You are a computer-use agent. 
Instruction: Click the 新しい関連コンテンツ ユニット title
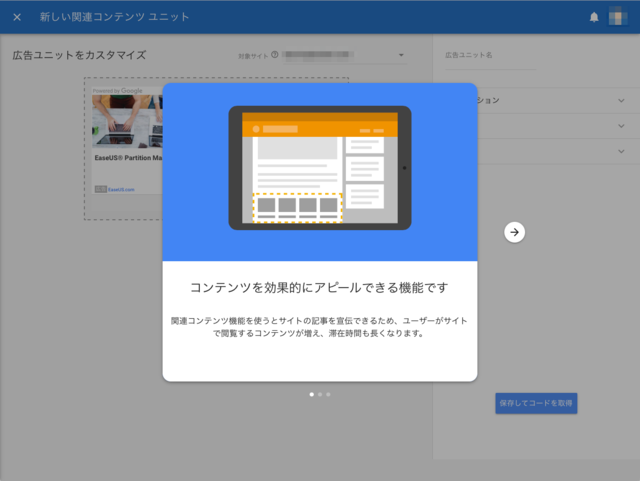(115, 17)
